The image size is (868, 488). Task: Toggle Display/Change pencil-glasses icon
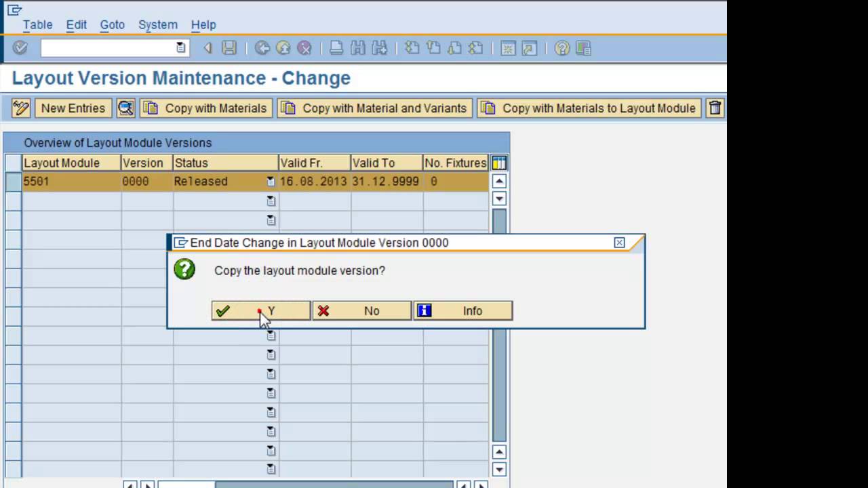[21, 108]
